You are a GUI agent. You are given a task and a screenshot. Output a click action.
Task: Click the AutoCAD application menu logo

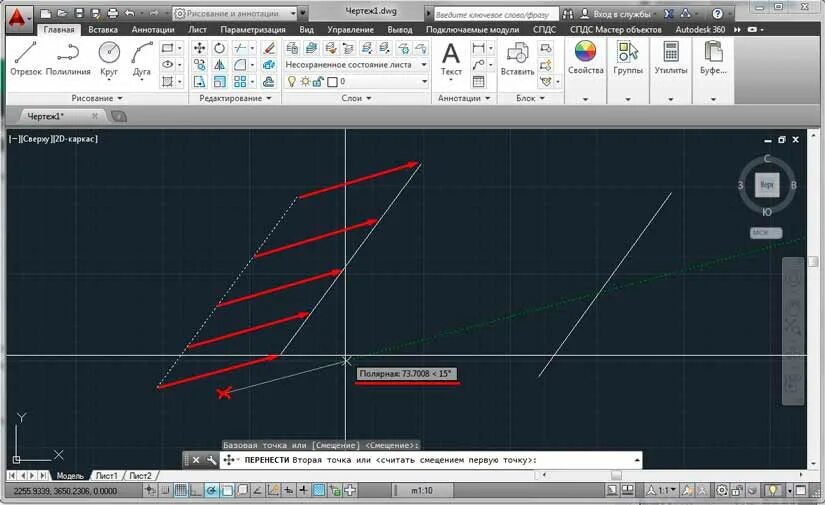click(x=17, y=17)
